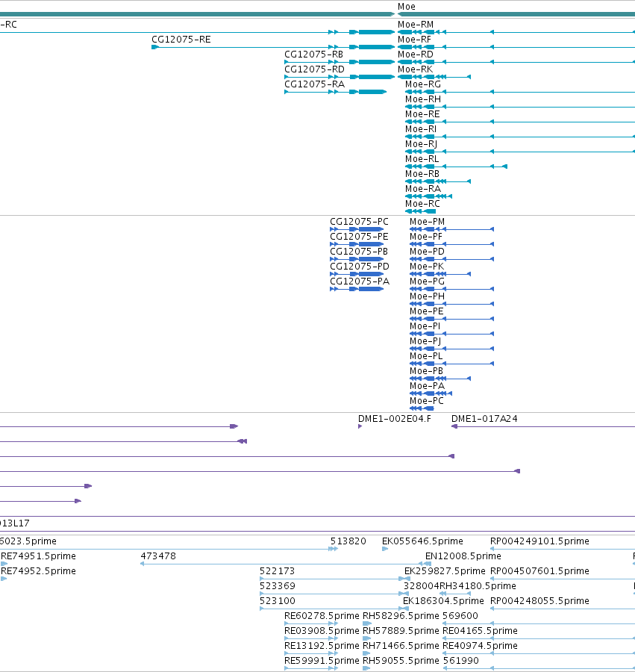
Task: Choose the RP004248055.5prime label
Action: tap(539, 601)
